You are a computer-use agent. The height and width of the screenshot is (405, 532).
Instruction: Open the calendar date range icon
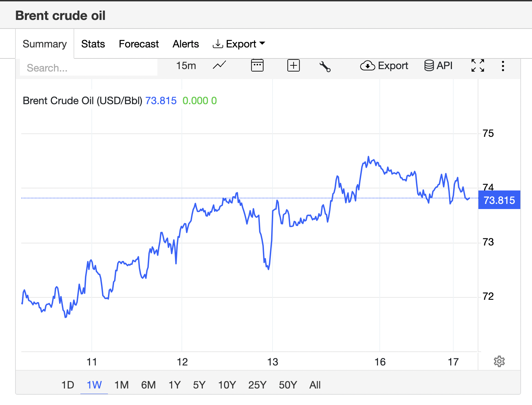[x=257, y=65]
